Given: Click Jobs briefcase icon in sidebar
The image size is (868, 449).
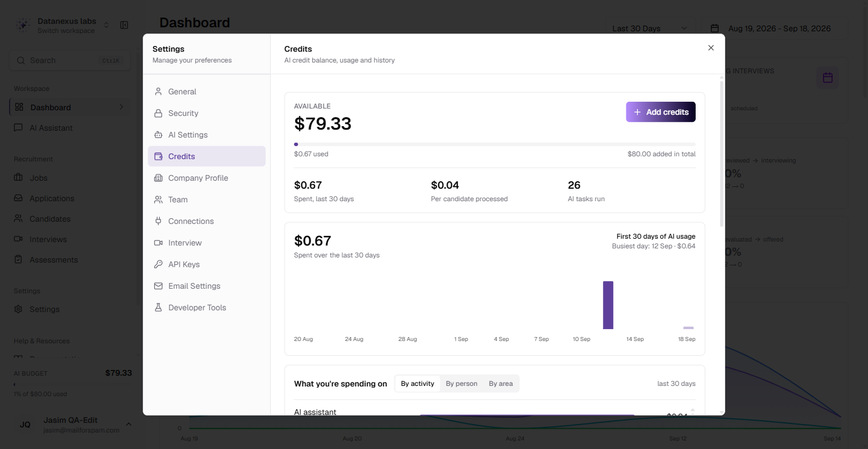Looking at the screenshot, I should click(x=18, y=177).
